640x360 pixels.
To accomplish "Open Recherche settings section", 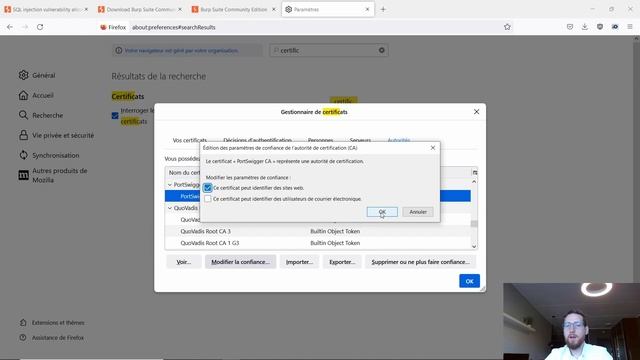I will pos(41,115).
